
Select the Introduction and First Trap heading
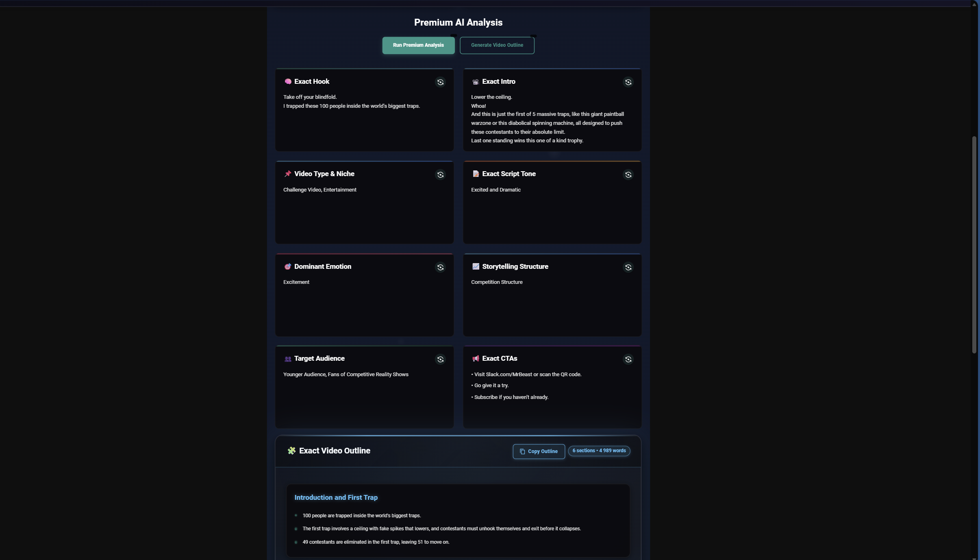335,497
